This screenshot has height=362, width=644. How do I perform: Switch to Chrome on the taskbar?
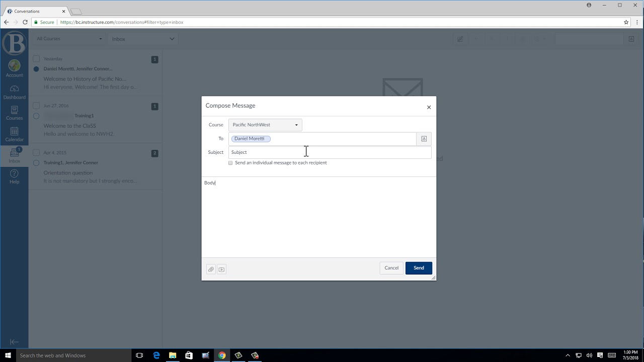click(222, 355)
